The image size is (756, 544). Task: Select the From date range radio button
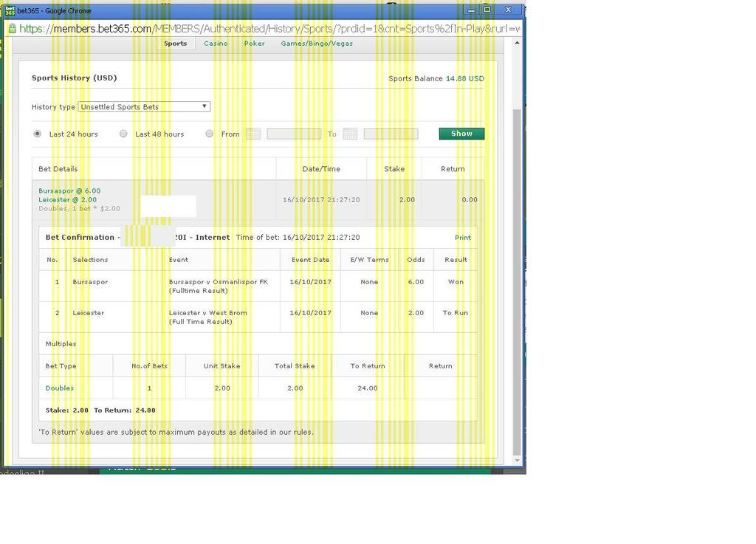tap(209, 134)
